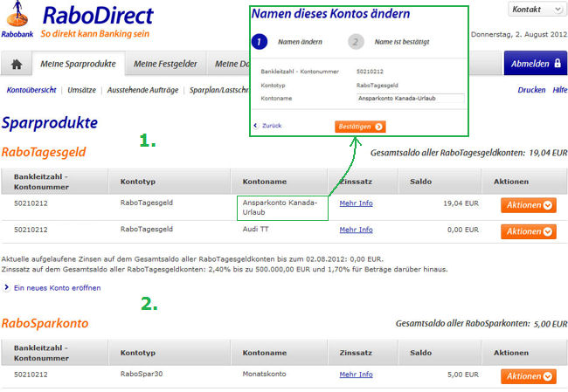
Task: Click the Bestätigen button
Action: [x=360, y=127]
